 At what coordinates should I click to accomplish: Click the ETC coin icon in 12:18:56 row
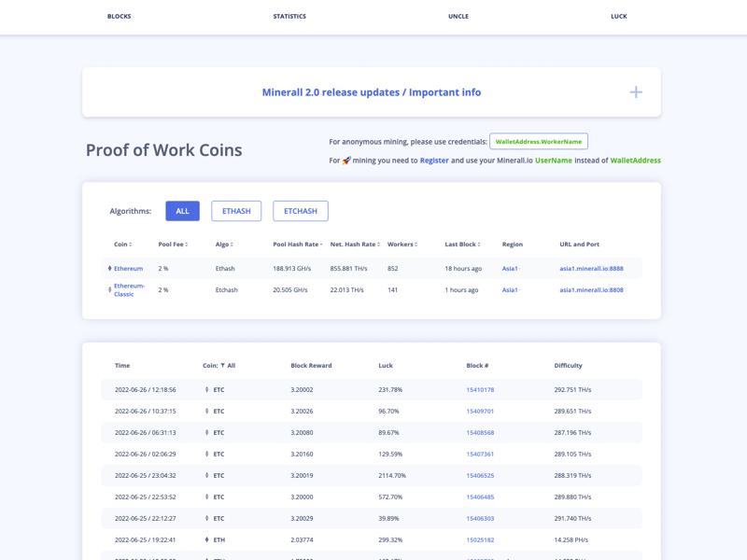click(x=206, y=389)
